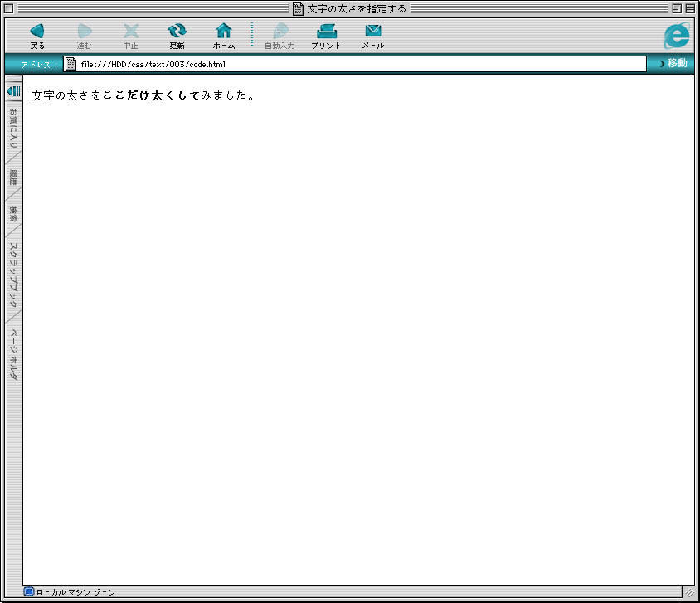Click the AutoFill (自動入力) toolbar icon
This screenshot has width=700, height=603.
click(280, 32)
